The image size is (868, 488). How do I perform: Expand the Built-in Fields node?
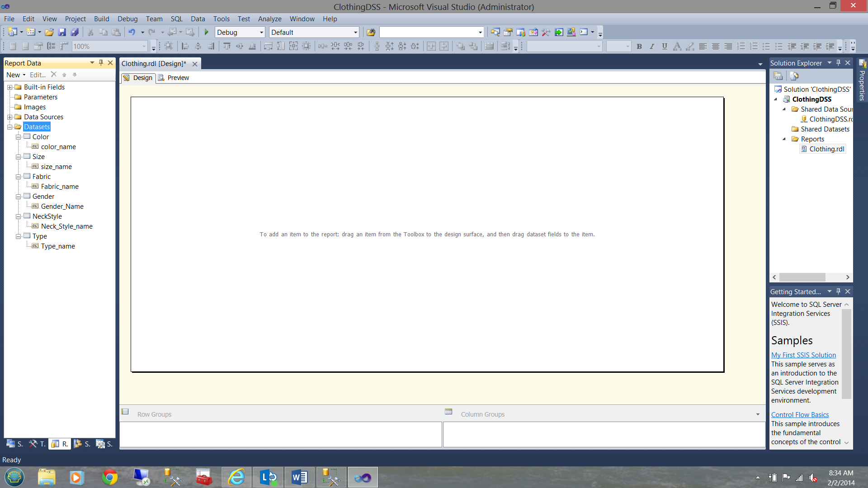(9, 87)
